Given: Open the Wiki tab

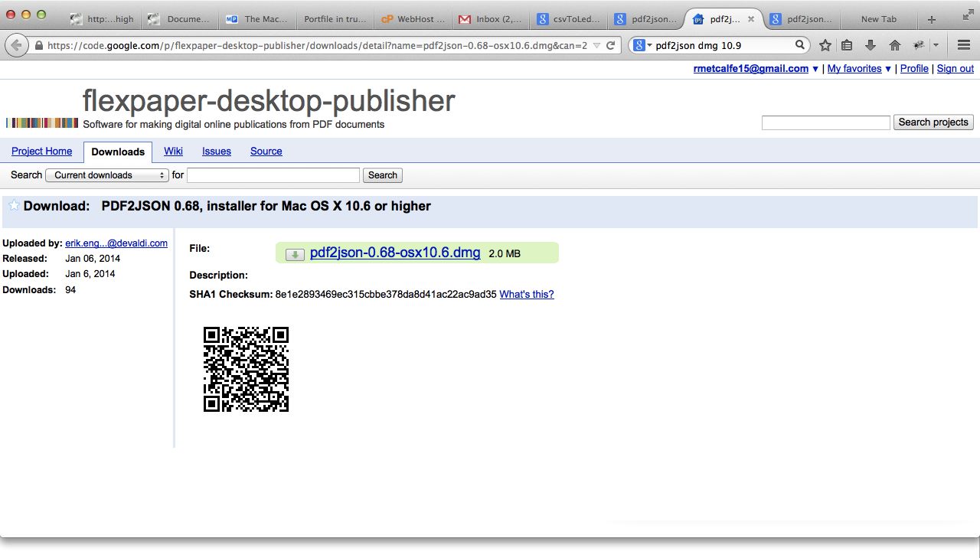Looking at the screenshot, I should 173,152.
